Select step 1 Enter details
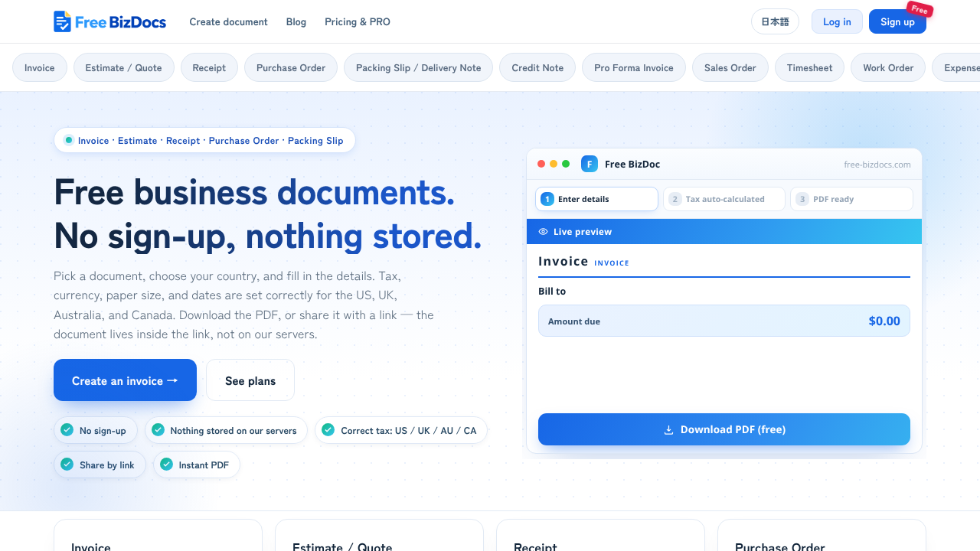980x551 pixels. [596, 199]
